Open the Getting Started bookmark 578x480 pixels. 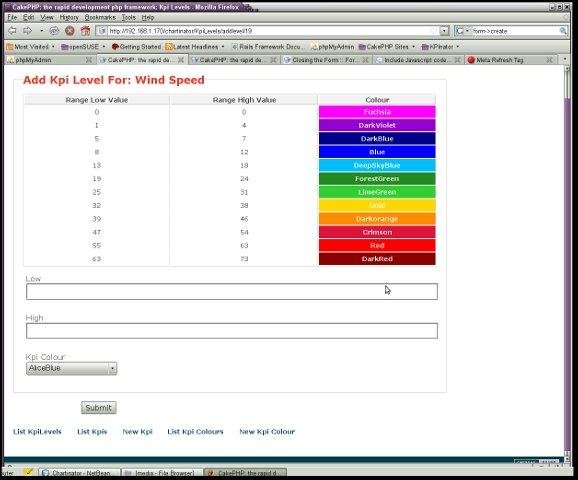[136, 47]
